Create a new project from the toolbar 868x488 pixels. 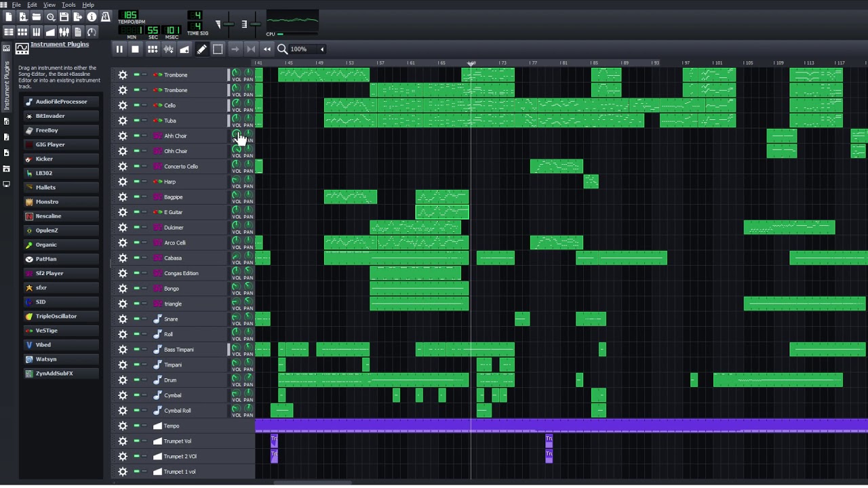[x=9, y=17]
